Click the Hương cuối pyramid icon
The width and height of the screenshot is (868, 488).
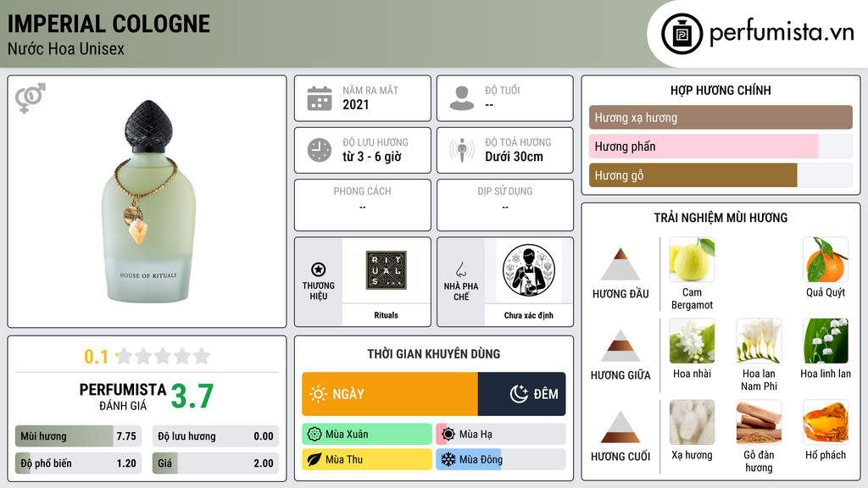tap(620, 427)
